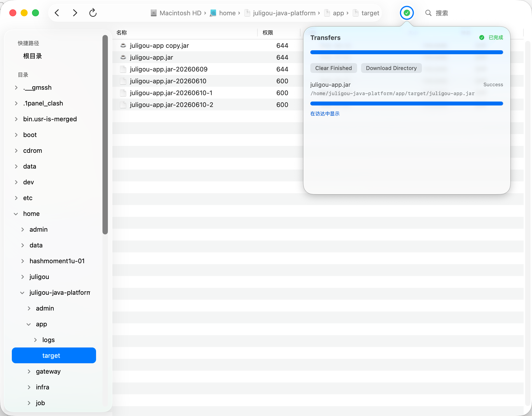Select file juligou-app.jar-20260610
The height and width of the screenshot is (416, 532).
click(168, 81)
